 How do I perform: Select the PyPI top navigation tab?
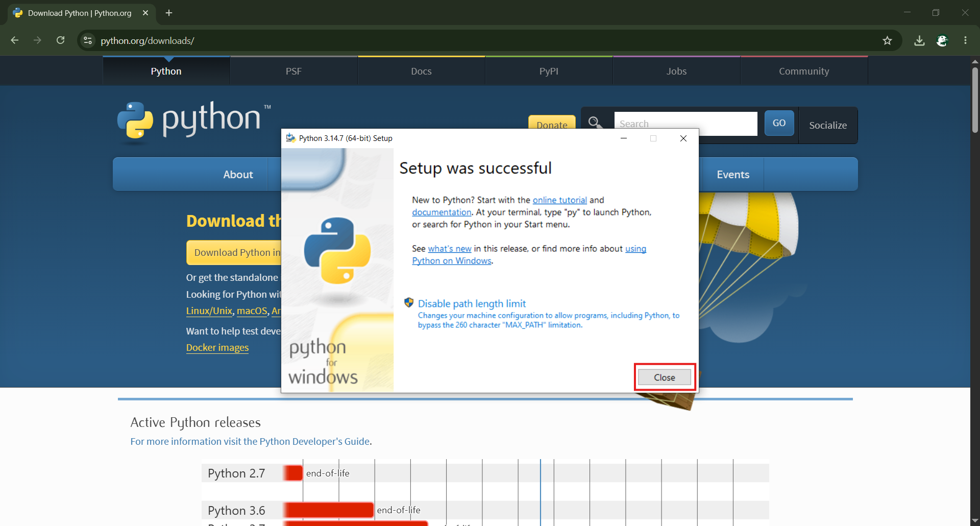click(549, 71)
